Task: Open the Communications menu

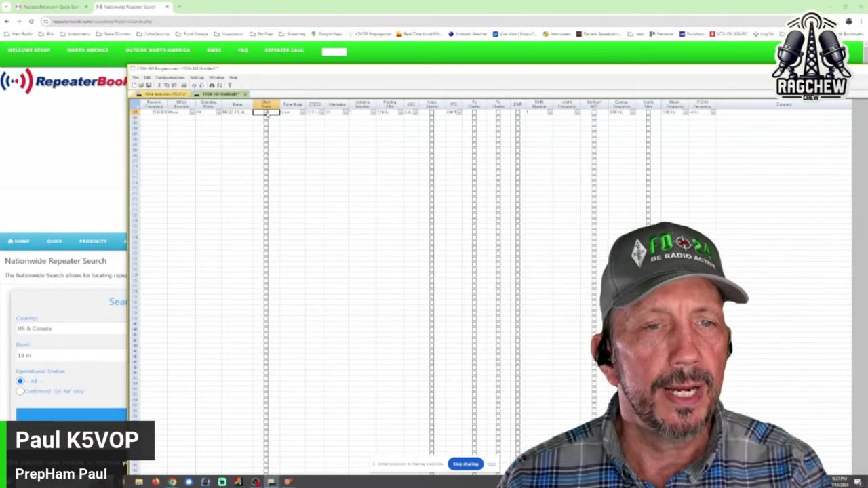Action: [x=170, y=77]
